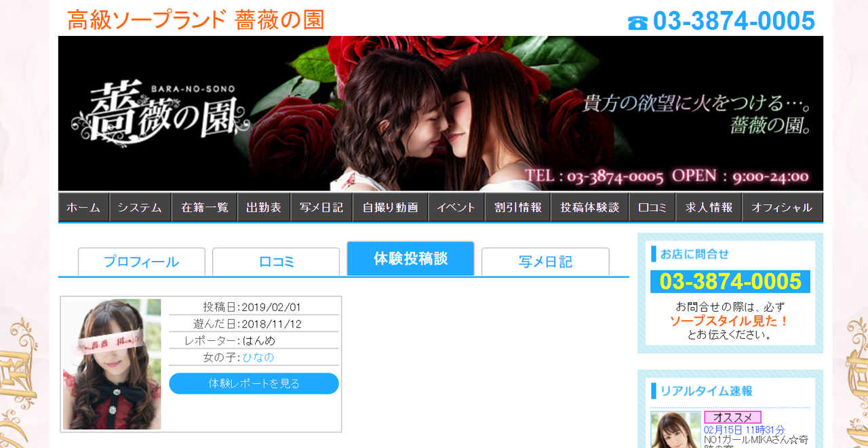
Task: Click the 体験レポートを見る button
Action: pos(254,384)
